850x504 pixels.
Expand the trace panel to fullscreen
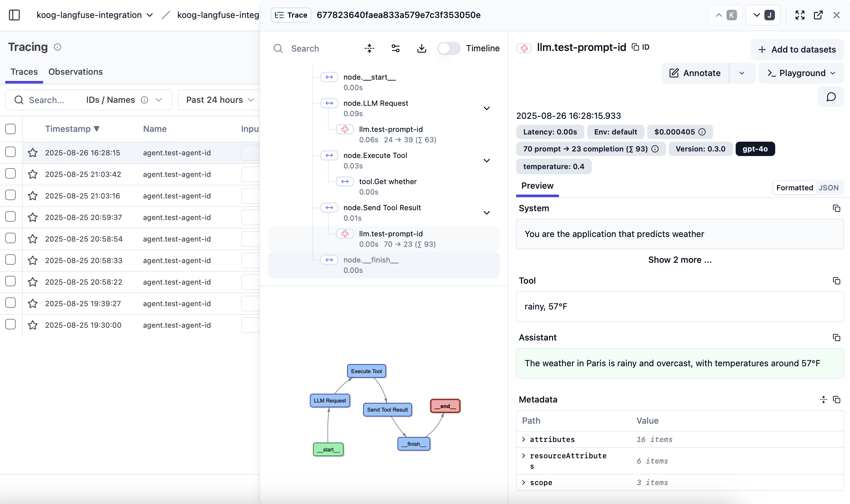(800, 15)
